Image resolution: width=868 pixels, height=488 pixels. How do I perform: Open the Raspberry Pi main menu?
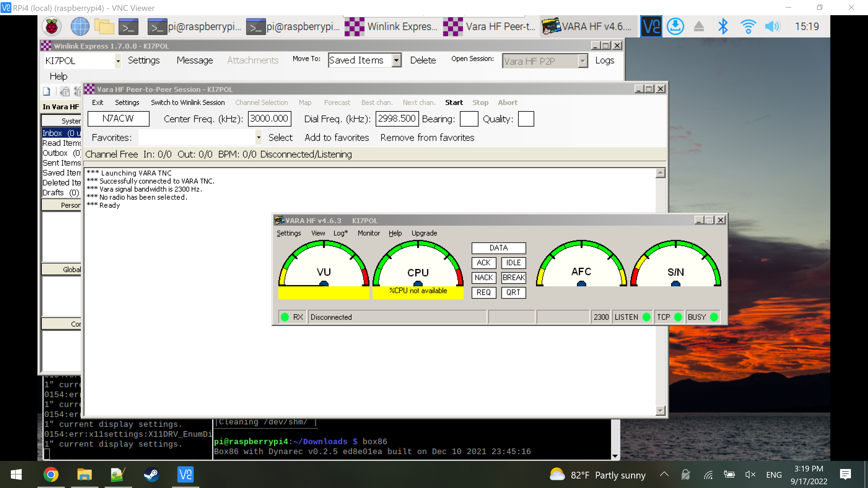pos(52,26)
